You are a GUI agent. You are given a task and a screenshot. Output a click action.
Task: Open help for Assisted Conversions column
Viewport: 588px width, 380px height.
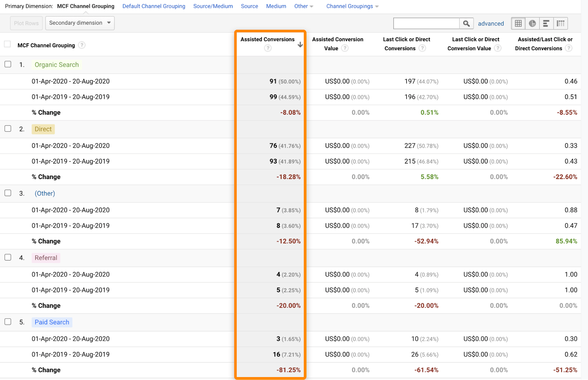[x=268, y=49]
